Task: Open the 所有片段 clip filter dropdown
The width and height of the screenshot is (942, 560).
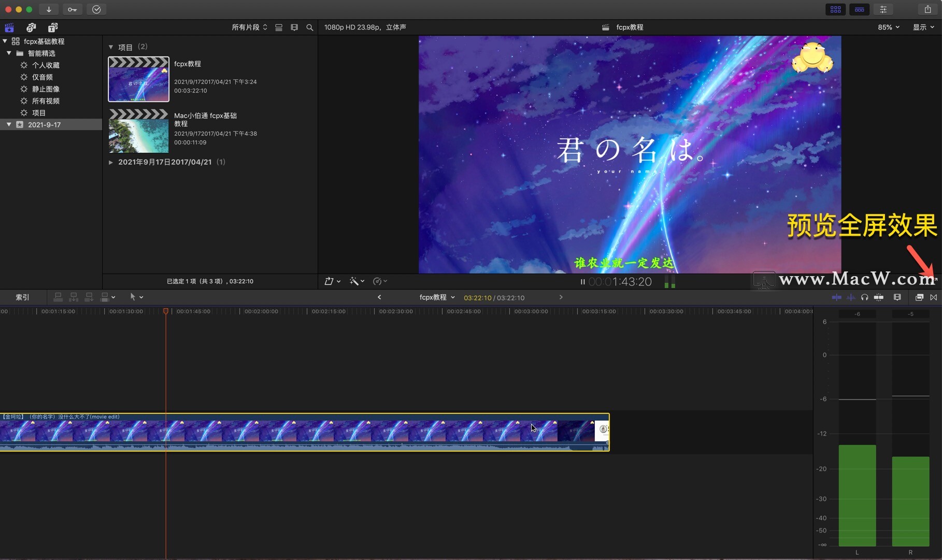Action: [x=249, y=27]
